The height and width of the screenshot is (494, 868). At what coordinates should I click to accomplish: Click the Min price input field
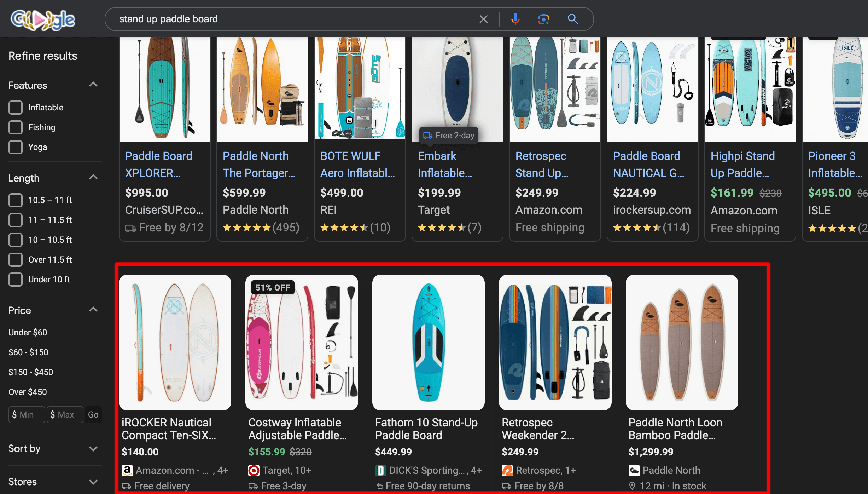click(x=26, y=414)
